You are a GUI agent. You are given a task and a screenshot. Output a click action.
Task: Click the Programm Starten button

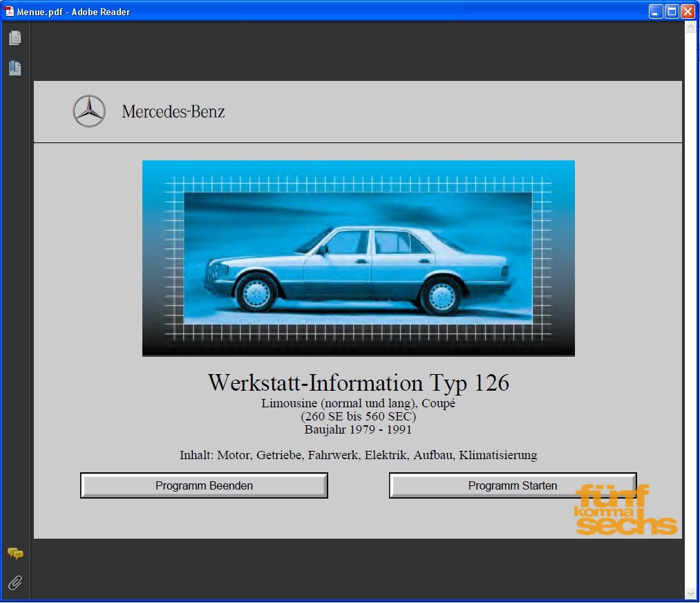[x=513, y=485]
